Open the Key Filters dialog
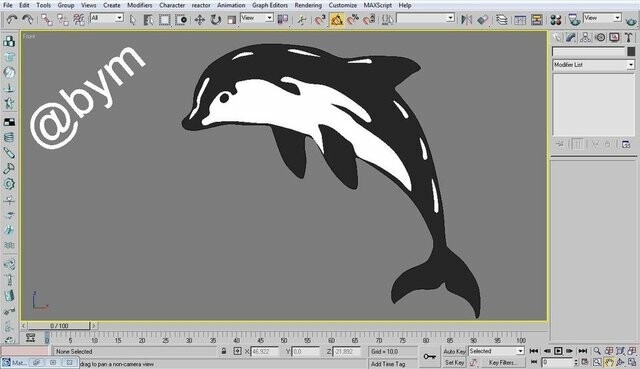The width and height of the screenshot is (640, 369). click(502, 362)
